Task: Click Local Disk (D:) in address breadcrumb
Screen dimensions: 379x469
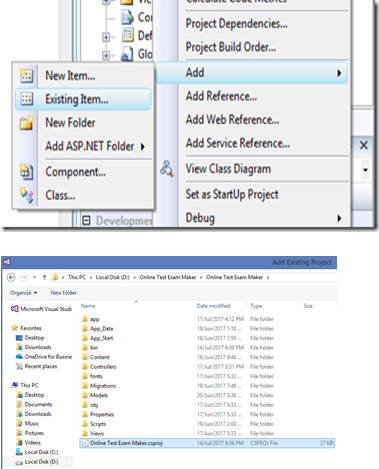Action: (x=112, y=277)
